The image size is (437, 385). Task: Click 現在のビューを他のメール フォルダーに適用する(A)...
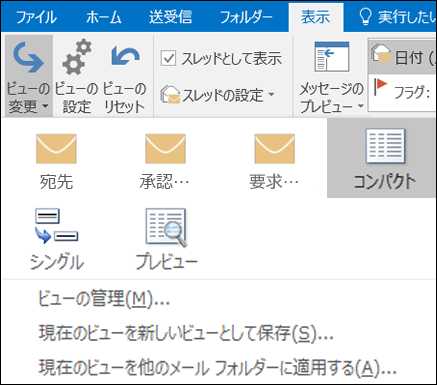[x=218, y=367]
